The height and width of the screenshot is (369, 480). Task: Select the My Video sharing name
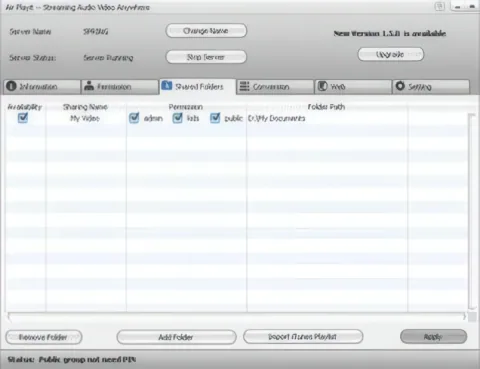click(x=85, y=118)
